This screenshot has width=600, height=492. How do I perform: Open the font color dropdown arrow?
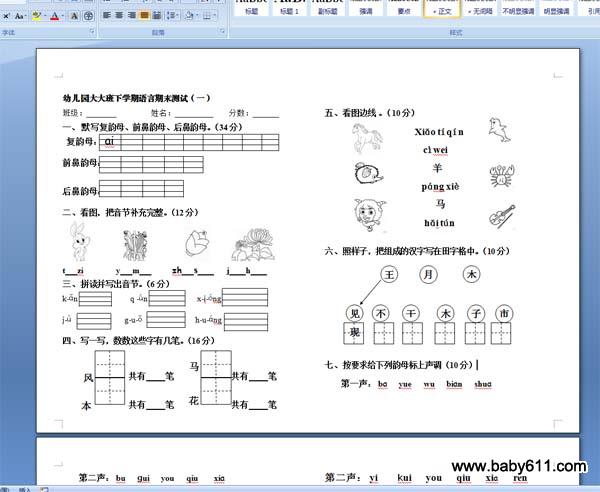click(63, 16)
